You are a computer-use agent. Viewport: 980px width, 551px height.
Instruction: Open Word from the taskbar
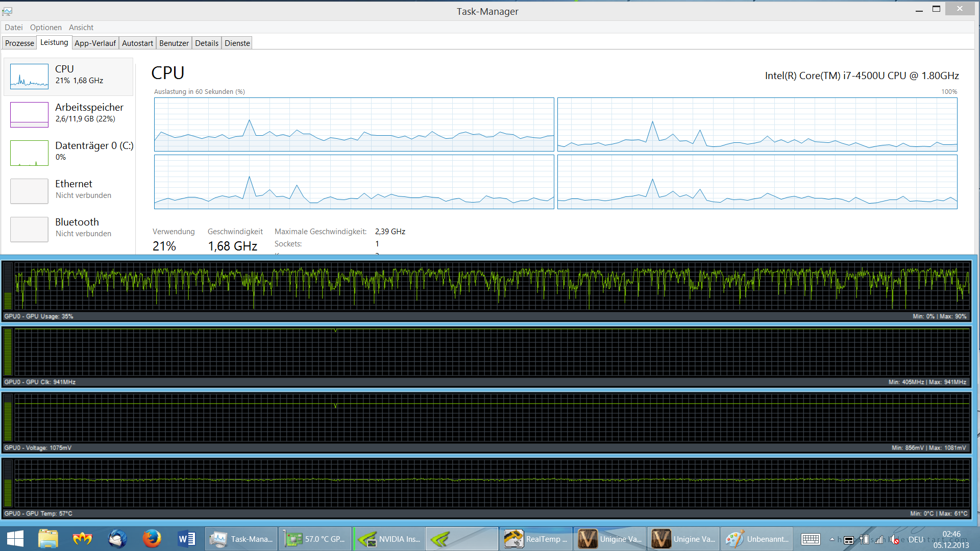(186, 539)
